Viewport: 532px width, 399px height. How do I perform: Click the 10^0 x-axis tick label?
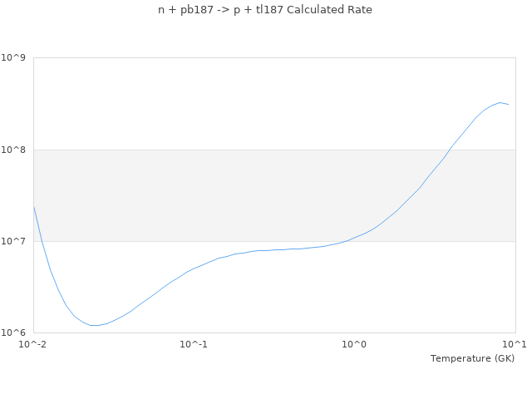pos(355,344)
